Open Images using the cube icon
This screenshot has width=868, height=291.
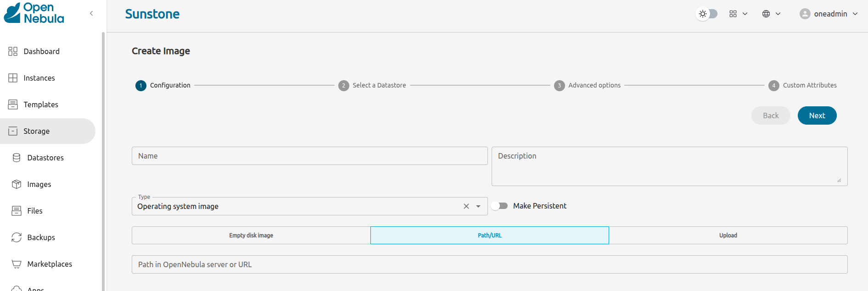17,184
